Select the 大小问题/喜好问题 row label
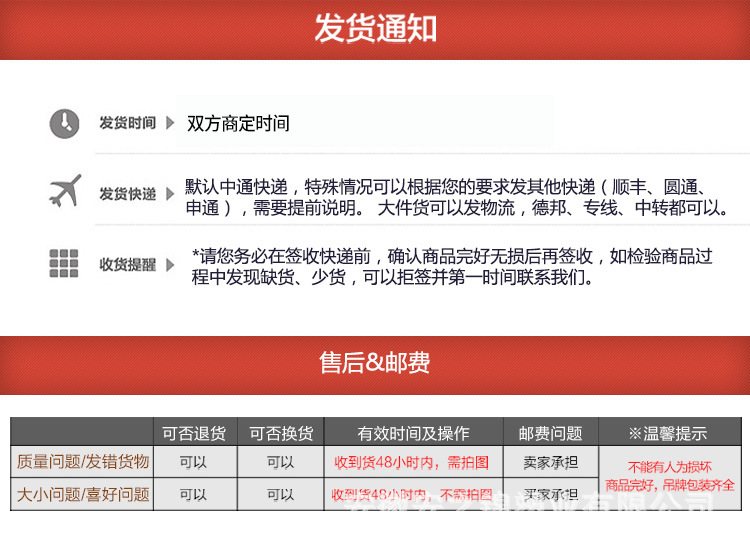750x552 pixels. pos(83,494)
